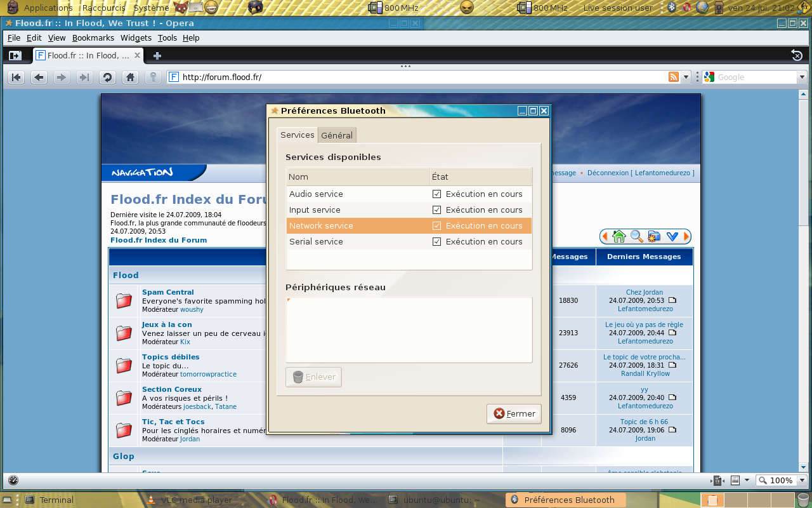Image resolution: width=812 pixels, height=508 pixels.
Task: Click the workspace switcher first workspace
Action: pyautogui.click(x=712, y=500)
